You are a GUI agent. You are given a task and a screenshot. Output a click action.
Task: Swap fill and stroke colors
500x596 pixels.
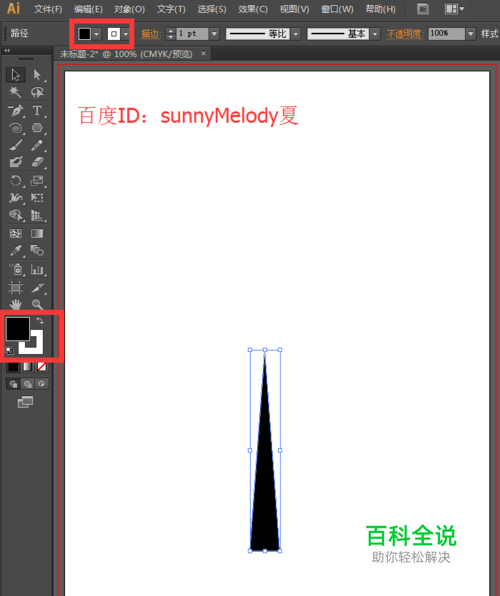(40, 321)
